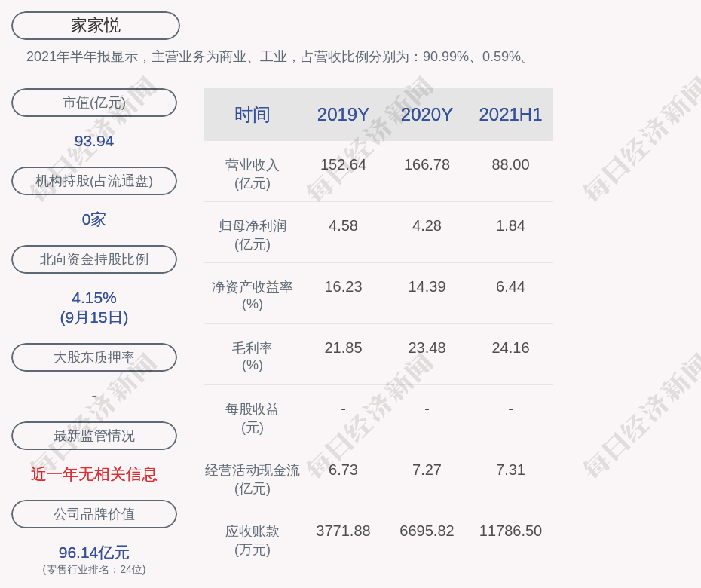Click the 归母净利润 row label
This screenshot has height=588, width=701.
pyautogui.click(x=253, y=235)
